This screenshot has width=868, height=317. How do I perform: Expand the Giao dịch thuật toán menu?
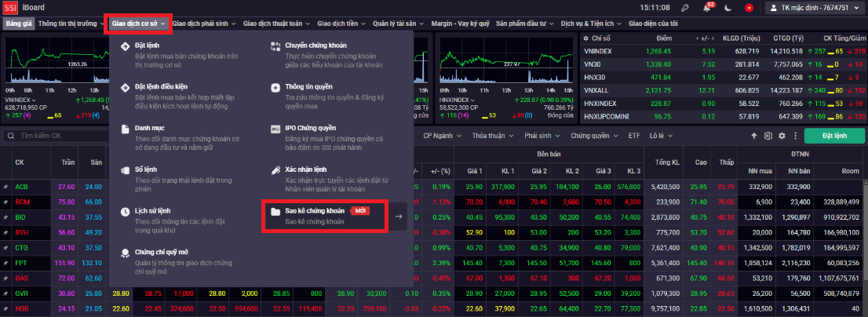tap(276, 24)
